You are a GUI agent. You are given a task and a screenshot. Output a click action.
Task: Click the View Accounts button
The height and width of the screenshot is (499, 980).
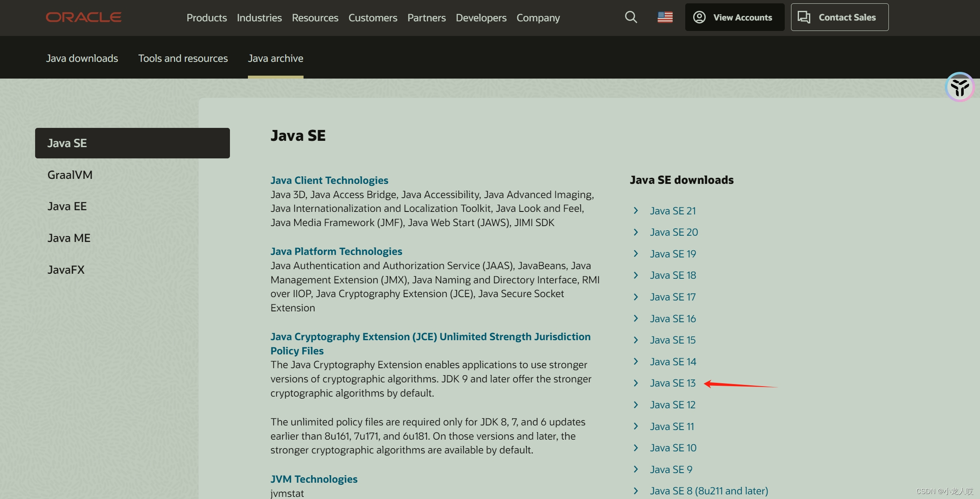tap(735, 17)
